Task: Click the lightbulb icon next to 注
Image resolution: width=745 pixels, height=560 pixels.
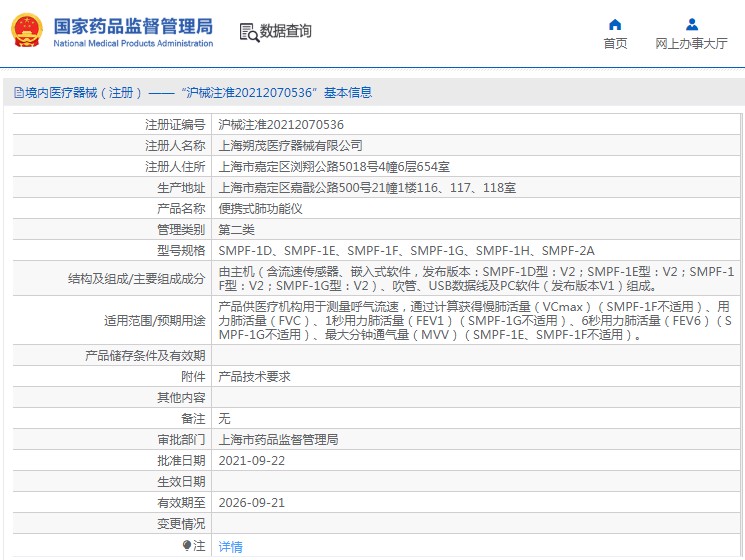Action: [x=187, y=545]
